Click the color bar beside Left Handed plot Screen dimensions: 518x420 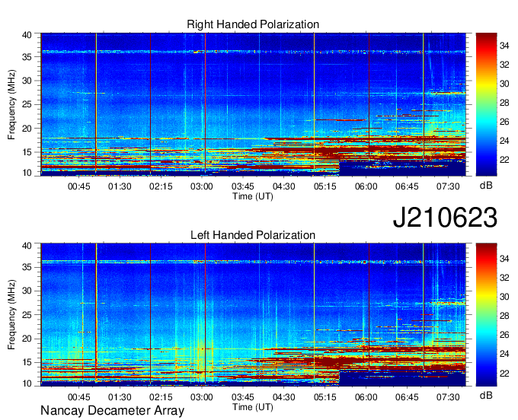click(486, 315)
